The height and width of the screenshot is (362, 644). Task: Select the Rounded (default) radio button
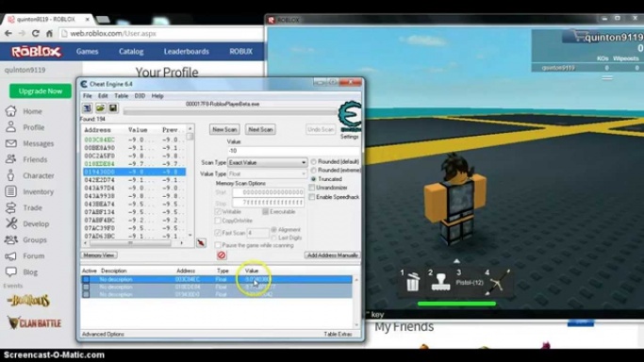(x=314, y=162)
